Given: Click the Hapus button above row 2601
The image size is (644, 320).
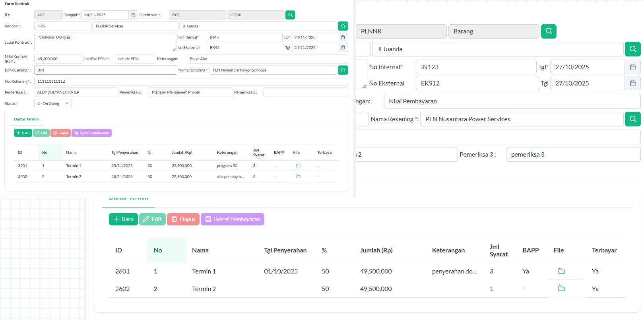Looking at the screenshot, I should [183, 219].
